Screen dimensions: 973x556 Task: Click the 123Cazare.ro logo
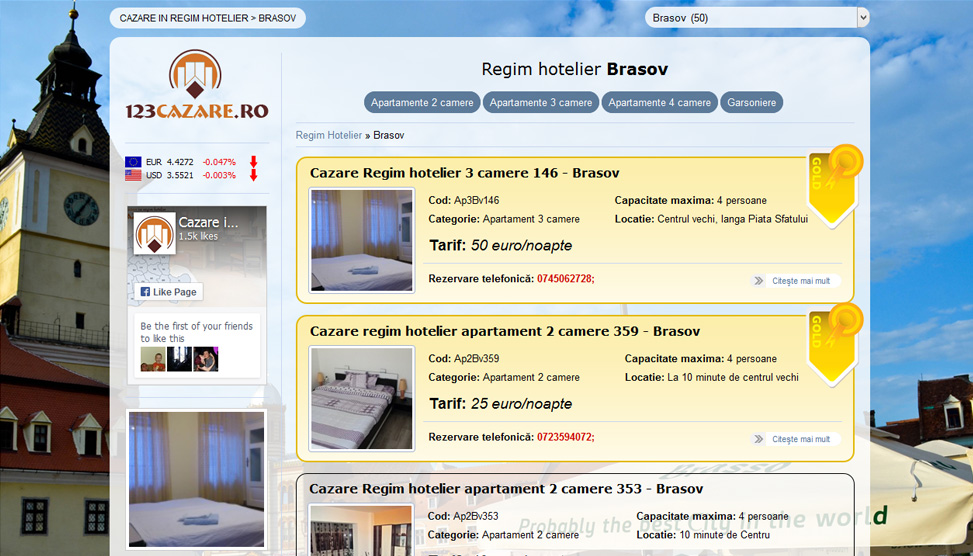point(196,85)
